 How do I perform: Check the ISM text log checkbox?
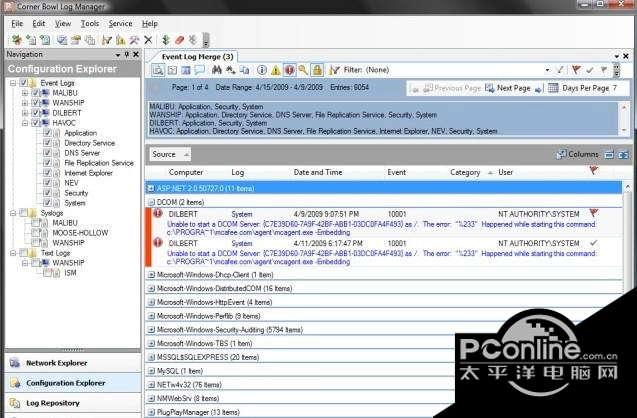(x=47, y=273)
